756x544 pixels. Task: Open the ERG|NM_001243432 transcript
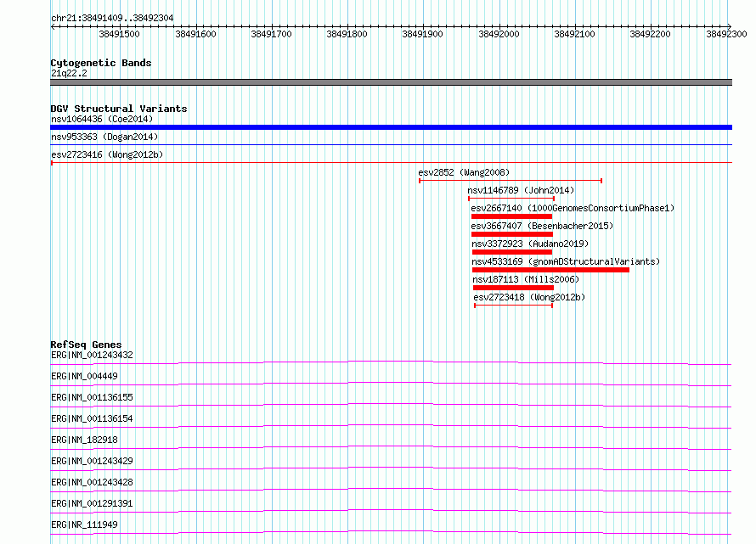[x=92, y=355]
